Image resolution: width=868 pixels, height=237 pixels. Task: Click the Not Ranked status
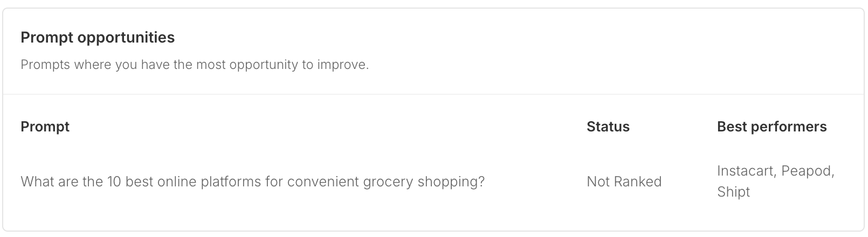tap(624, 182)
